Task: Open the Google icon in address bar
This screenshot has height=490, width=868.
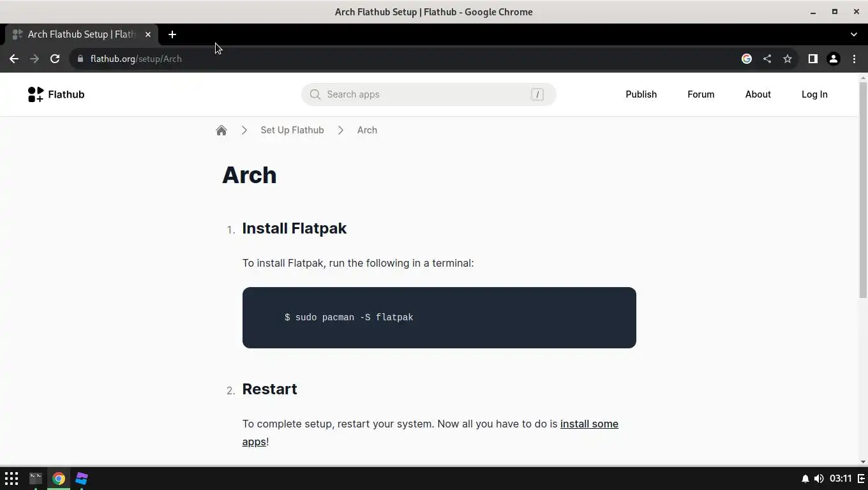Action: (747, 59)
